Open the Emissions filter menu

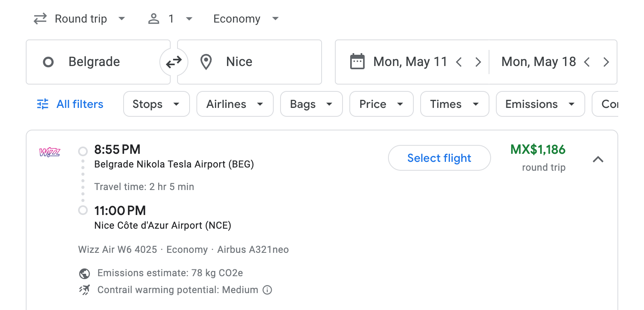pyautogui.click(x=540, y=104)
